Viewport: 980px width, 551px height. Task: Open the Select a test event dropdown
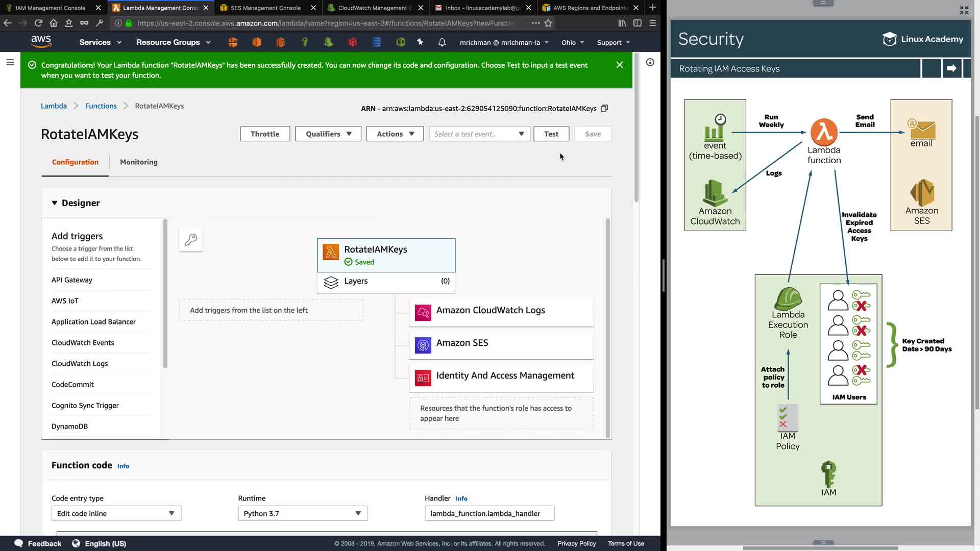(479, 134)
